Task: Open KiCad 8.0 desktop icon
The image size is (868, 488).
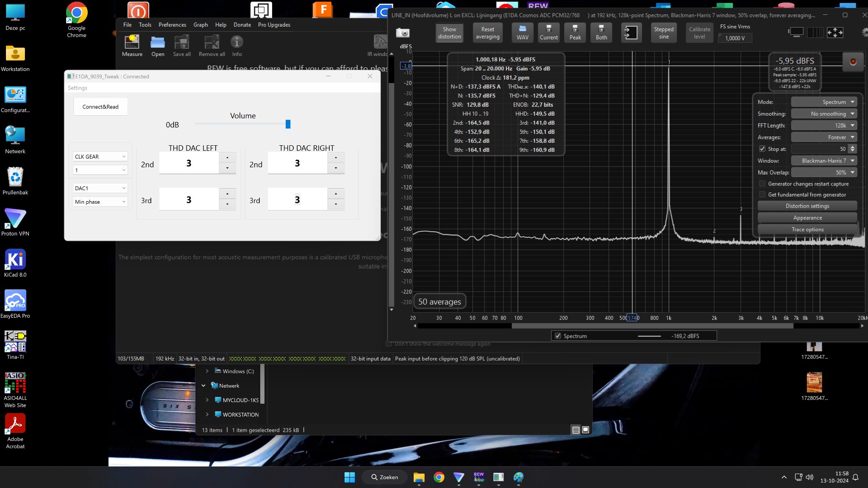Action: (x=15, y=263)
